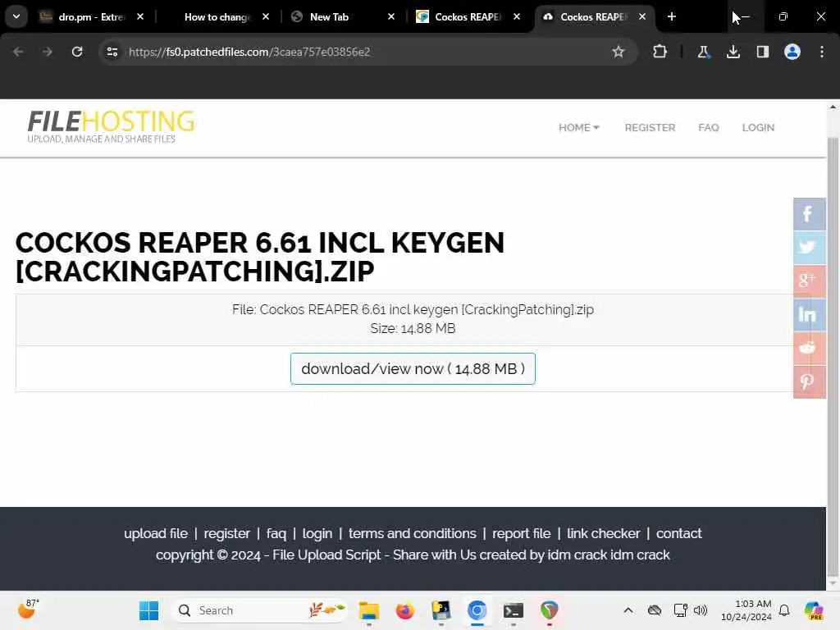Open weather widget showing 87°
Image resolution: width=840 pixels, height=630 pixels.
click(x=28, y=609)
